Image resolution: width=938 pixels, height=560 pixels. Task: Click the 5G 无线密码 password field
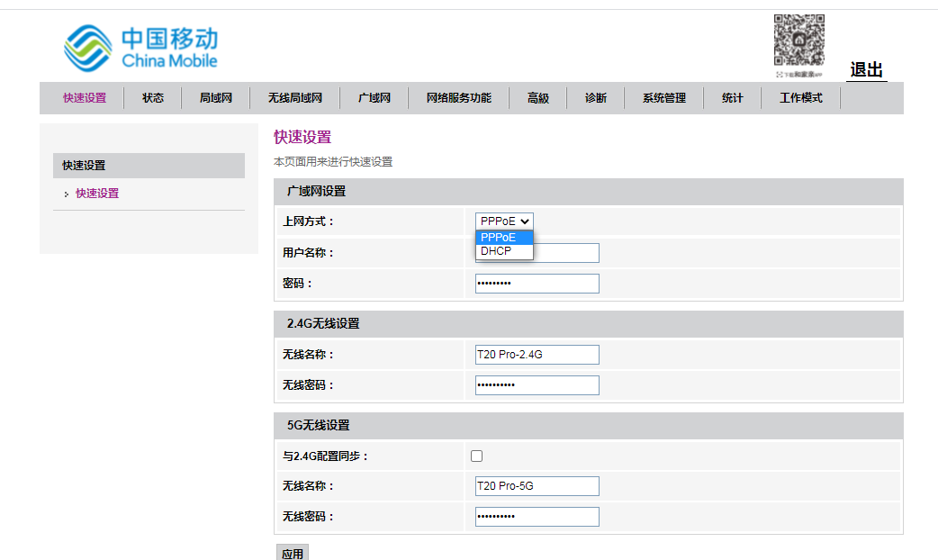(x=537, y=517)
